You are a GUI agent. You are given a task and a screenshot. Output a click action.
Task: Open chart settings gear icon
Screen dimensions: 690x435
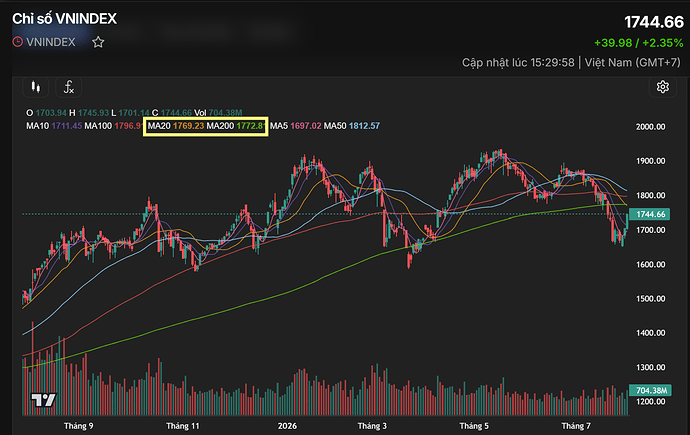[x=663, y=87]
